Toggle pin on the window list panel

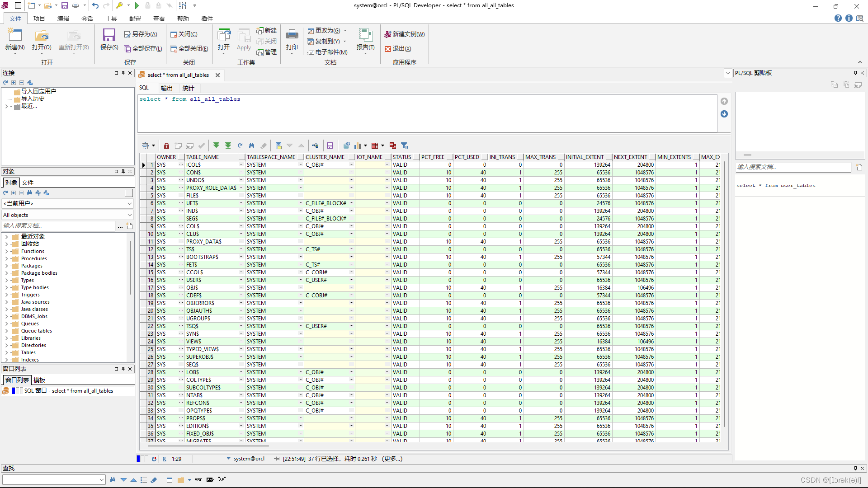coord(123,369)
